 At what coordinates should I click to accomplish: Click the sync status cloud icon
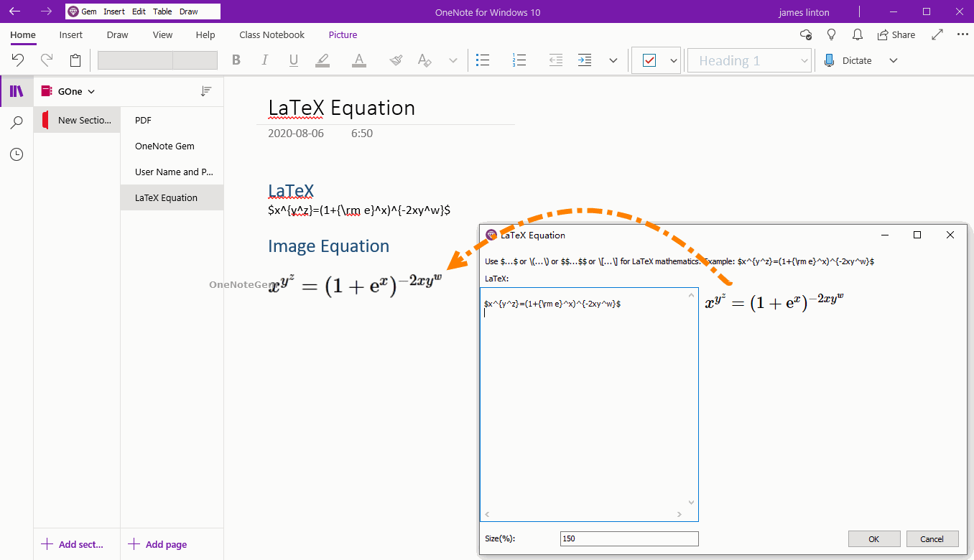(805, 34)
